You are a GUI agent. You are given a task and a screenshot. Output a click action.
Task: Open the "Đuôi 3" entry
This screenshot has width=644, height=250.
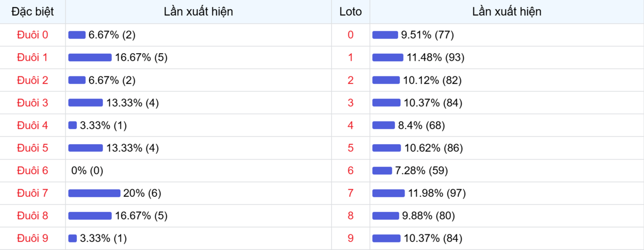tap(33, 103)
